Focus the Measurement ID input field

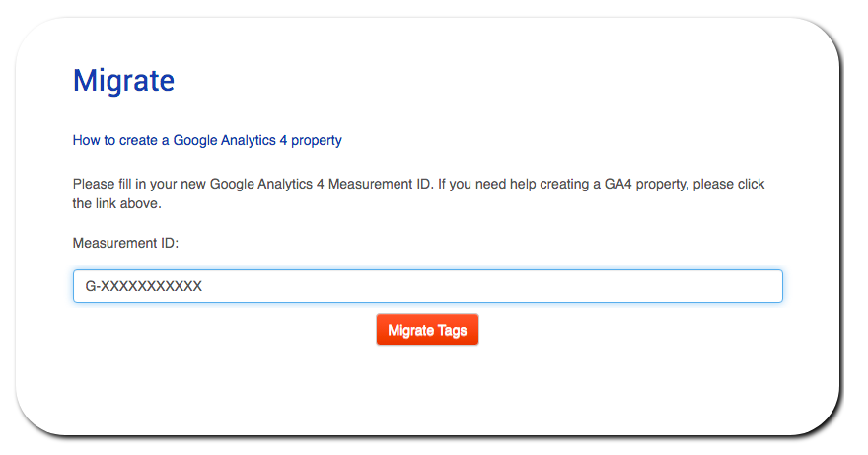[428, 286]
